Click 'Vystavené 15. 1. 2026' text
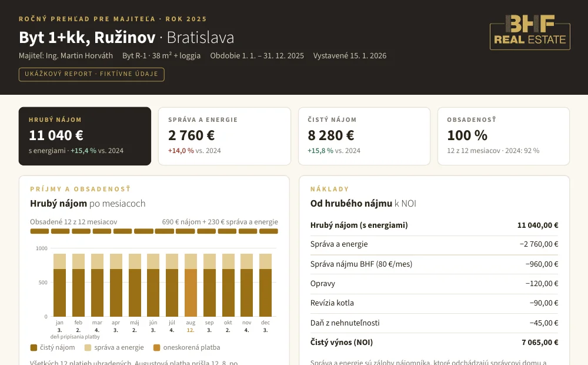This screenshot has width=588, height=365. [x=349, y=55]
